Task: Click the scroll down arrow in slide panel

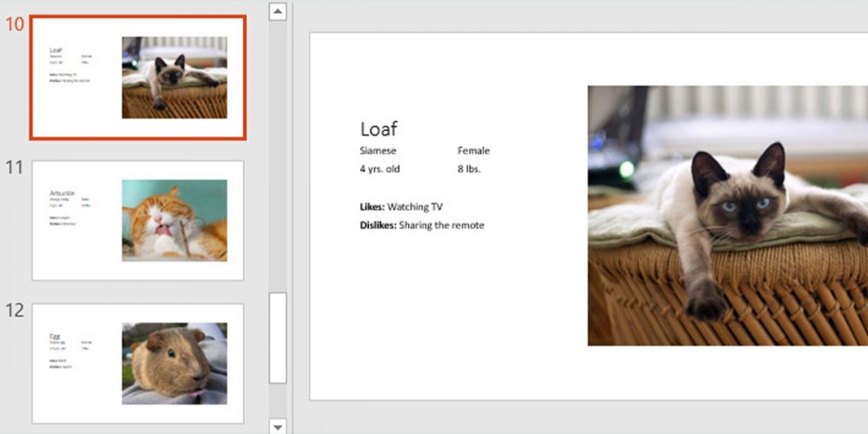Action: point(278,425)
